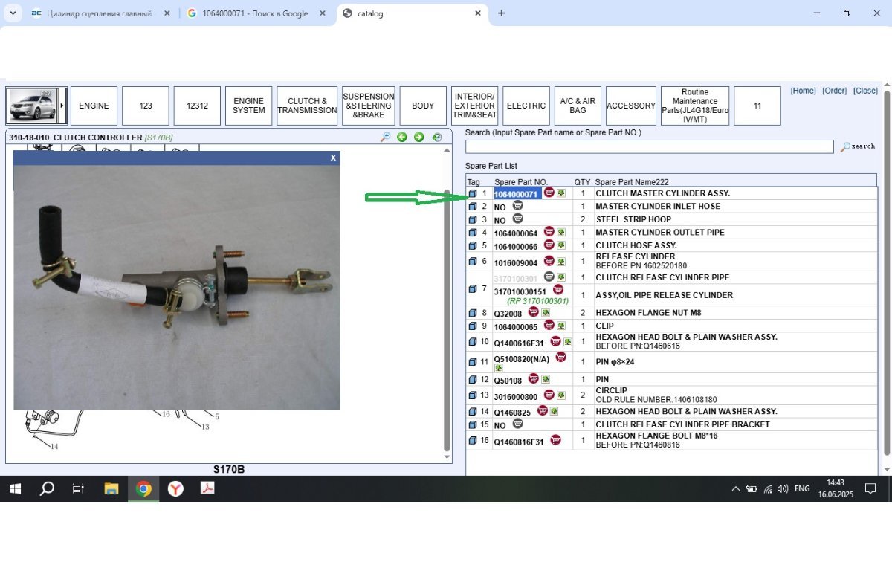Open the ACCESSORY category
Image resolution: width=892 pixels, height=588 pixels.
point(630,106)
